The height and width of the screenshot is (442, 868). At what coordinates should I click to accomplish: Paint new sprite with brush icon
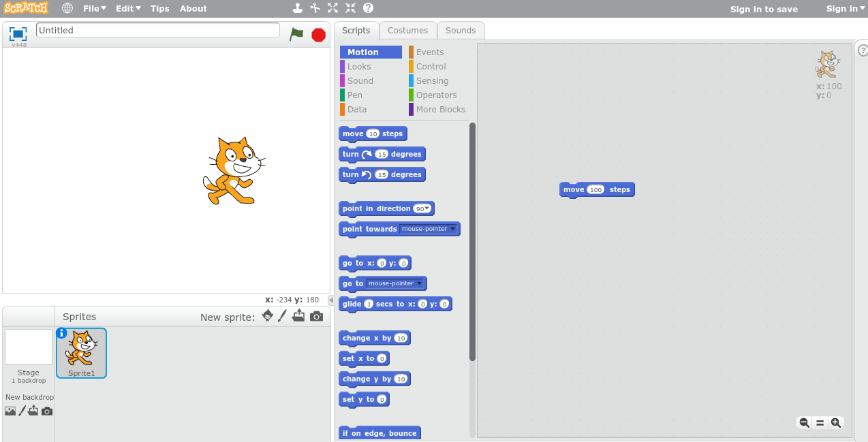tap(283, 316)
